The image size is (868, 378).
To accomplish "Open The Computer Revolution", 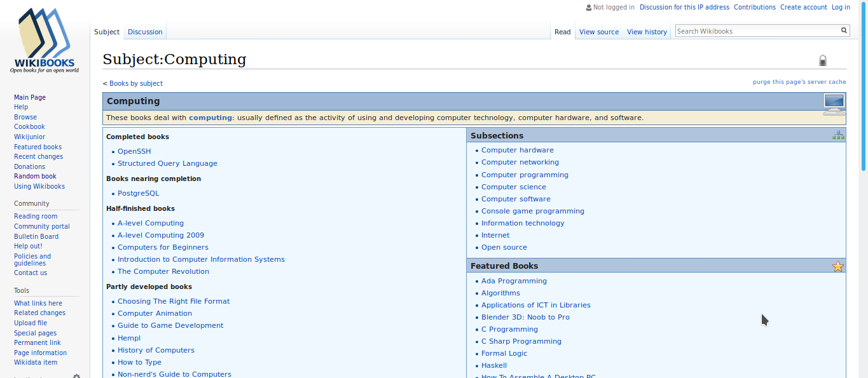I will point(163,271).
